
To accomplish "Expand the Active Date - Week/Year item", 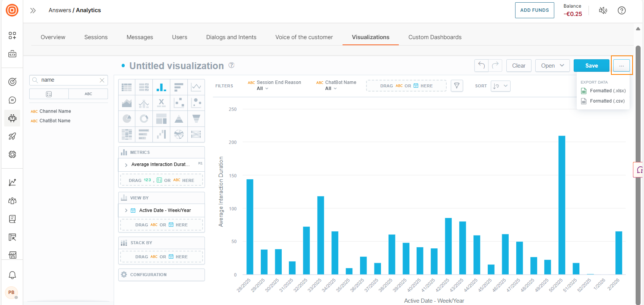I will point(126,210).
